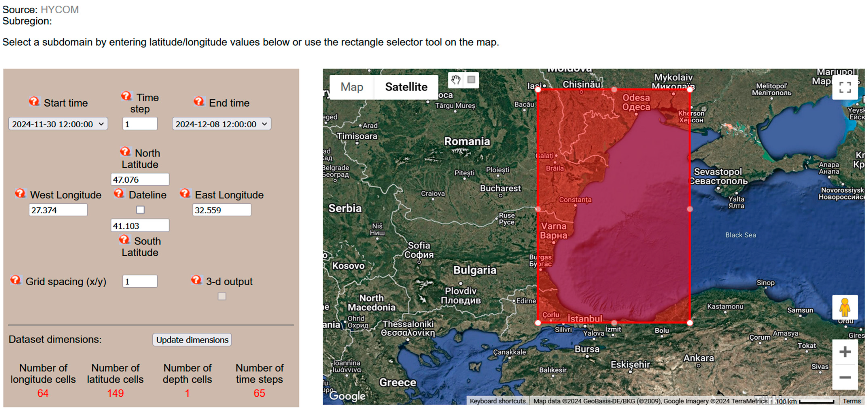The image size is (868, 409).
Task: Click the West Longitude input field
Action: tap(58, 210)
